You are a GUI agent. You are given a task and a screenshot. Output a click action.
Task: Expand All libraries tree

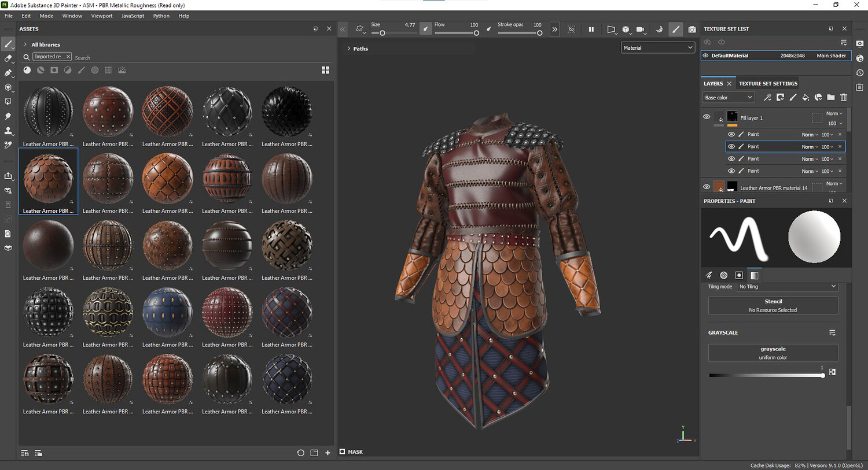tap(25, 45)
